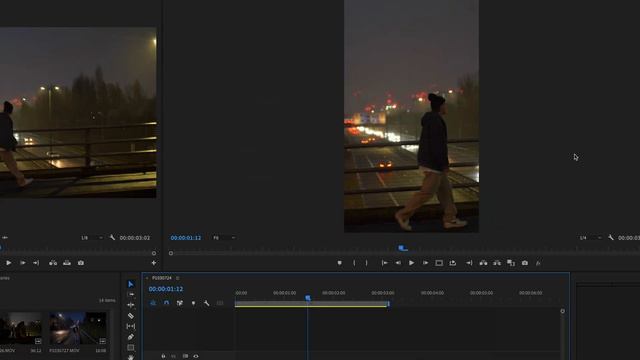This screenshot has width=640, height=360.
Task: Go to In point in Program monitor
Action: click(x=384, y=263)
